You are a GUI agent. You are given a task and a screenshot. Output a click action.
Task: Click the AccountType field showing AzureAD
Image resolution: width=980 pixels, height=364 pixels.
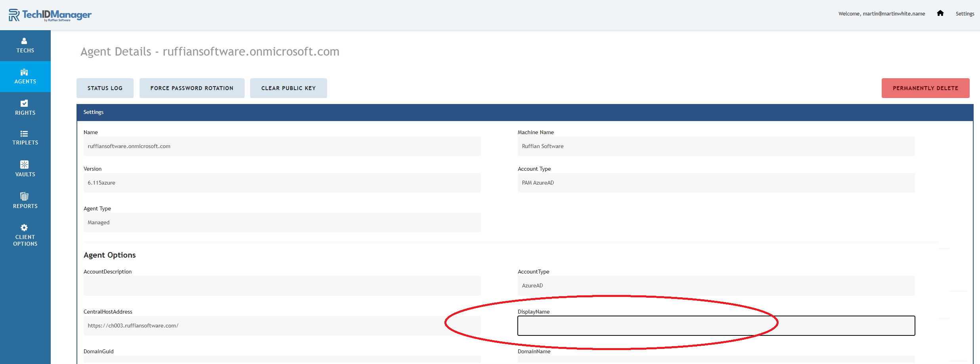(716, 286)
